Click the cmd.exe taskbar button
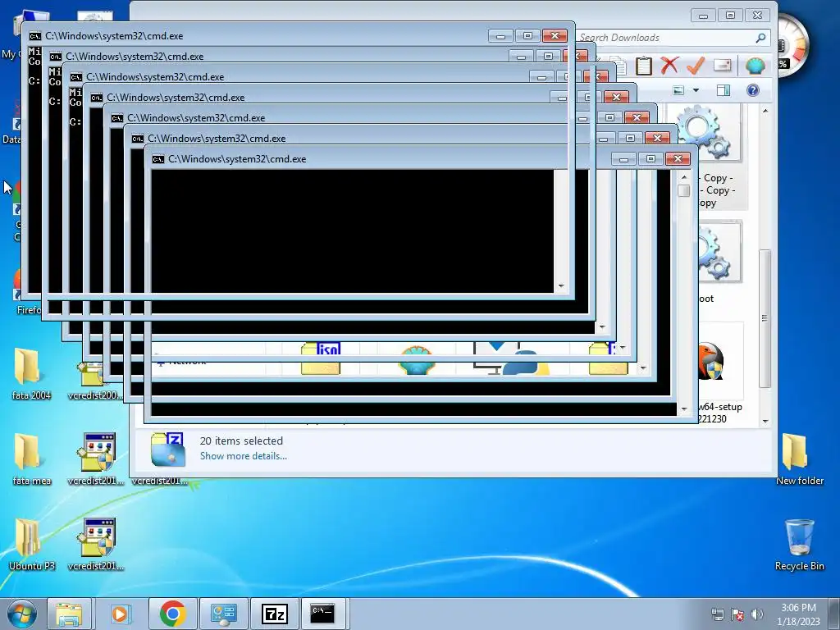Image resolution: width=840 pixels, height=630 pixels. coord(323,614)
